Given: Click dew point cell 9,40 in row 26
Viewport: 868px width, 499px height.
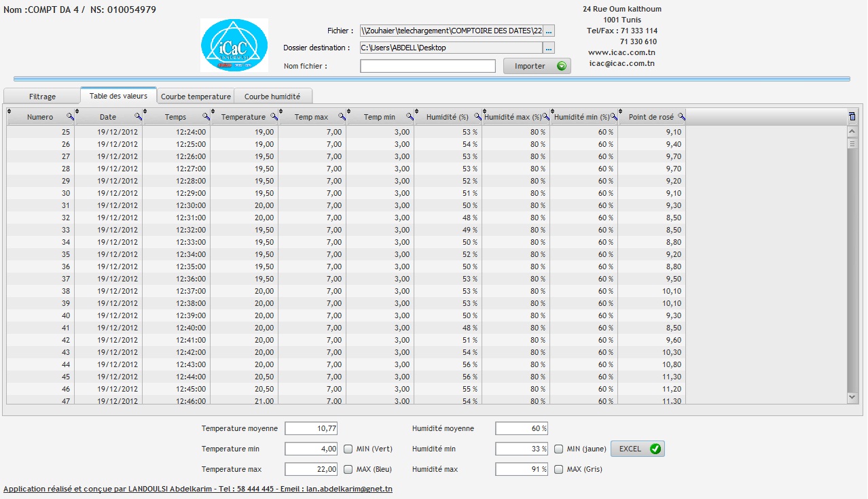Looking at the screenshot, I should click(x=652, y=144).
